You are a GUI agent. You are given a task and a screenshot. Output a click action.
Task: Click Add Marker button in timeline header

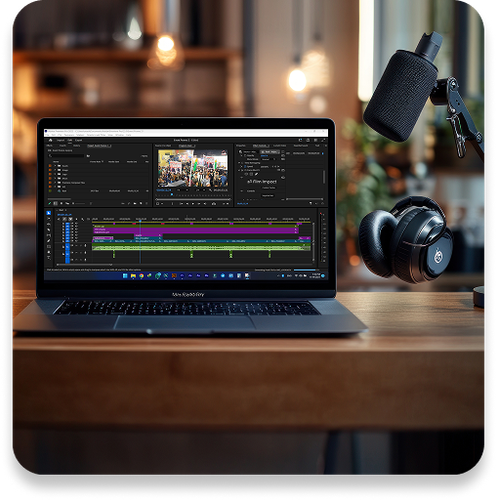point(76,219)
